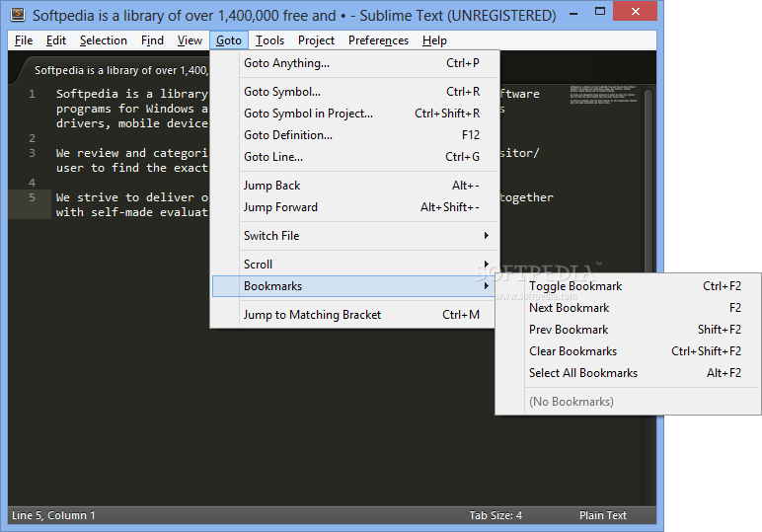Viewport: 762px width, 532px height.
Task: Expand the Bookmarks submenu entry
Action: pyautogui.click(x=353, y=286)
